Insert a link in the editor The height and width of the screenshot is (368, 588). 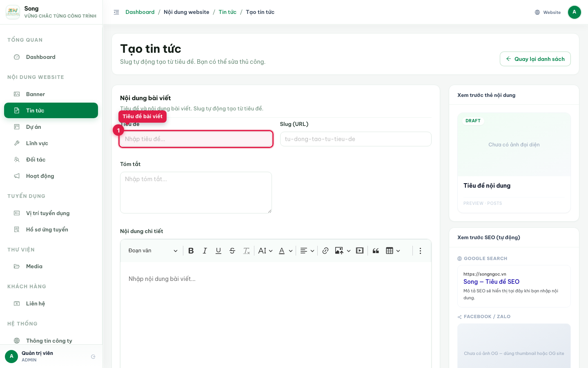325,251
